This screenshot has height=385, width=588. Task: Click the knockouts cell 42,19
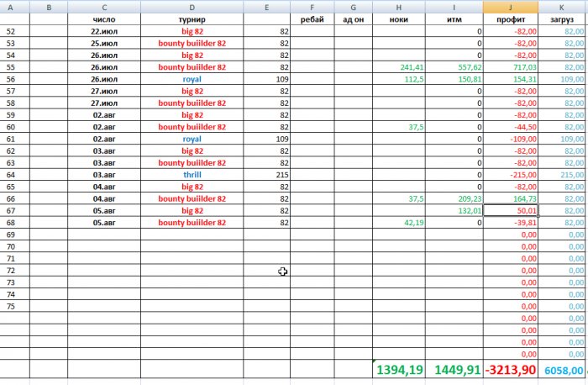(x=399, y=223)
